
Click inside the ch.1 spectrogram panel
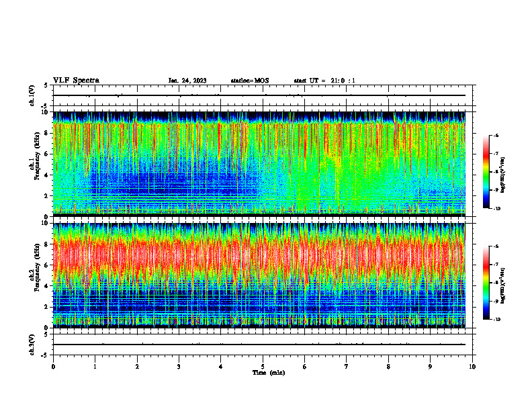(x=259, y=164)
